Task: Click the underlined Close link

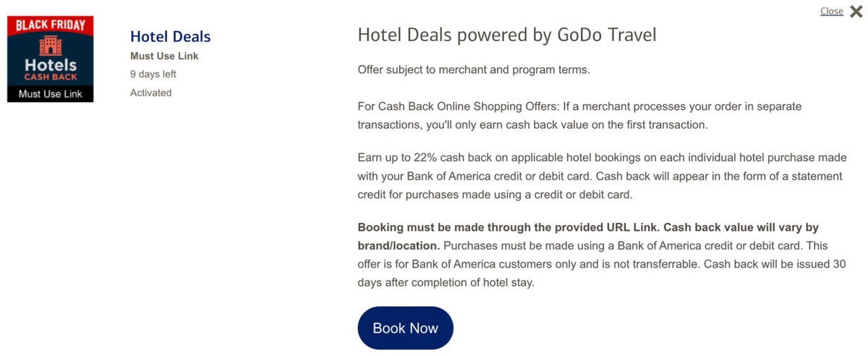Action: click(831, 11)
